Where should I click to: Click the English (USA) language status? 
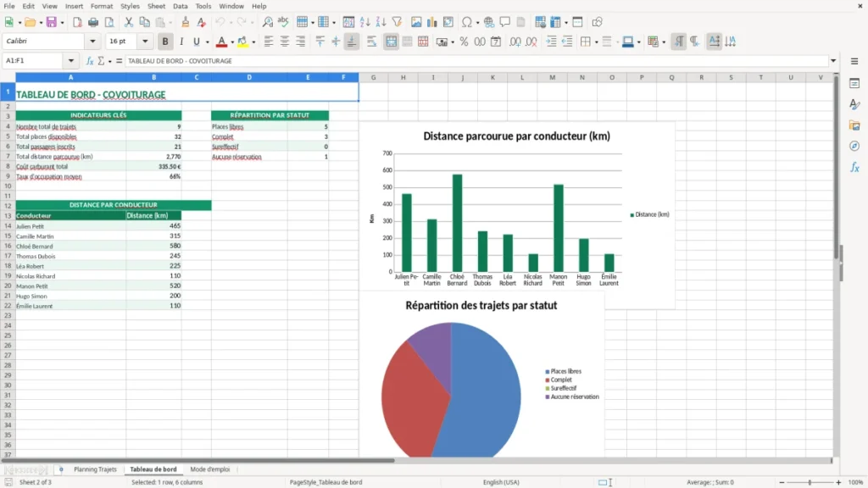[501, 482]
